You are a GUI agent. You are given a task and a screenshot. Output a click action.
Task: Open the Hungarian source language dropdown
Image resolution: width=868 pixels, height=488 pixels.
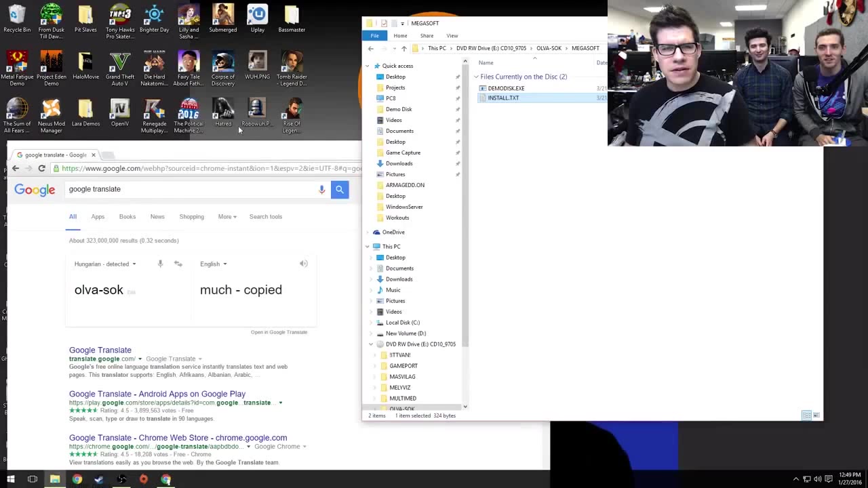click(x=105, y=264)
